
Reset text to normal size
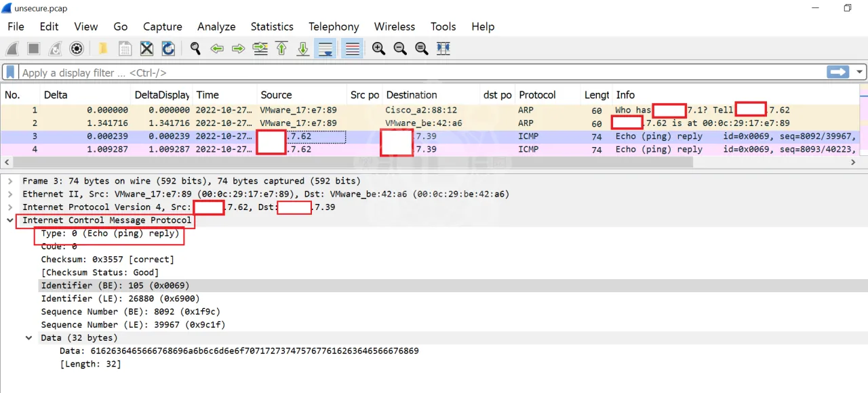(x=422, y=49)
